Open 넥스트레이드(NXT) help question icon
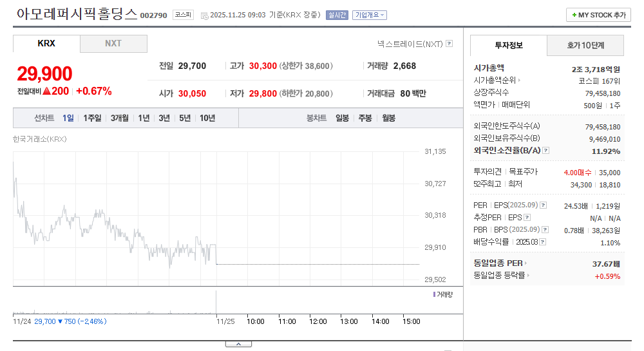The image size is (644, 351). point(450,44)
